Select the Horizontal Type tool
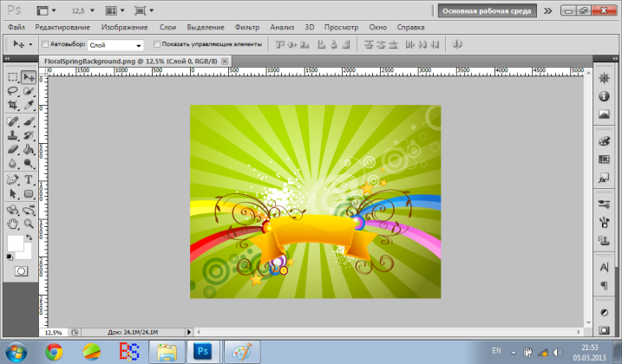This screenshot has height=364, width=622. click(x=29, y=179)
